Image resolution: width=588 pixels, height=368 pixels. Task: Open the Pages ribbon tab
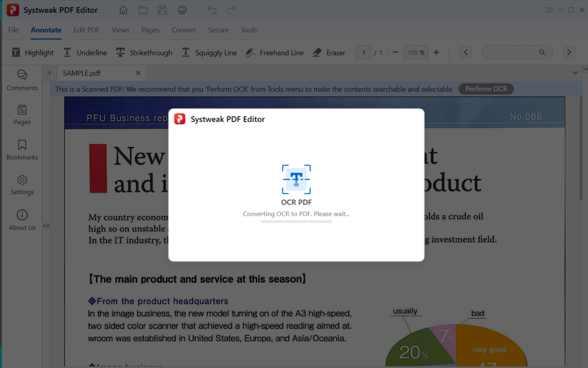(x=150, y=30)
